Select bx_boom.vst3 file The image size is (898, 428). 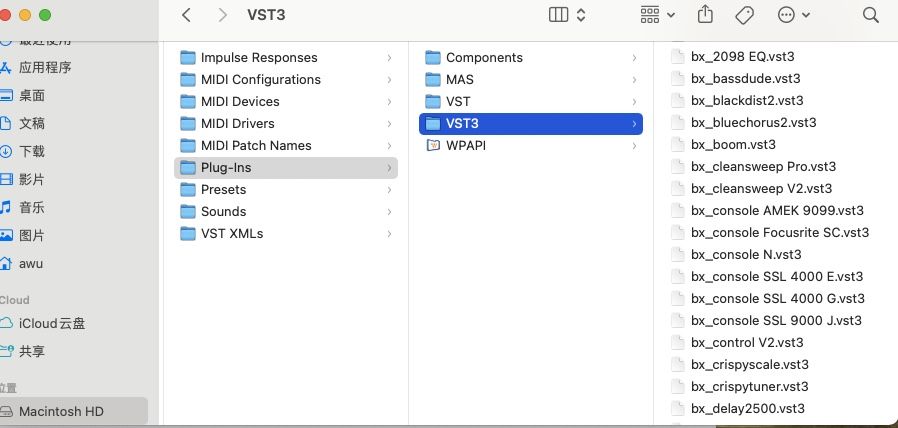733,144
